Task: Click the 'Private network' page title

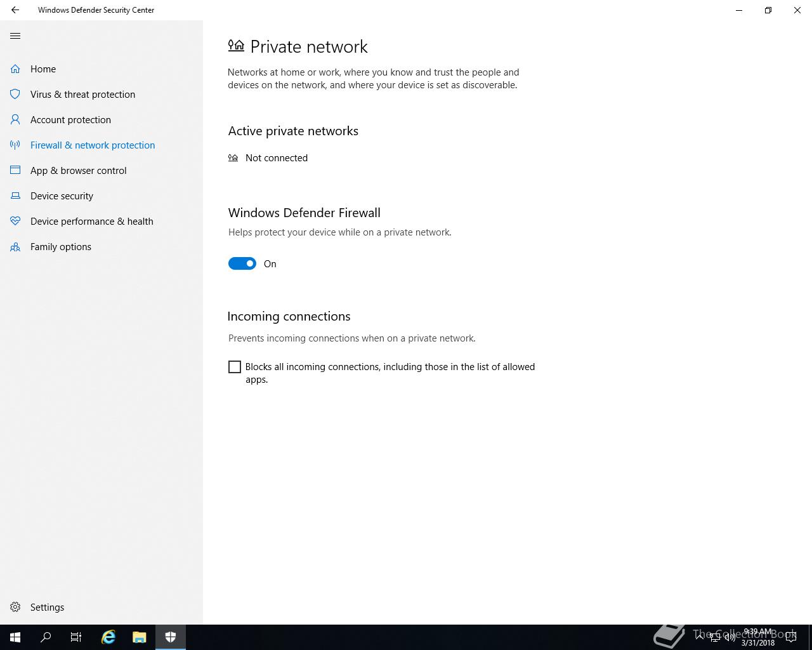Action: click(x=309, y=46)
